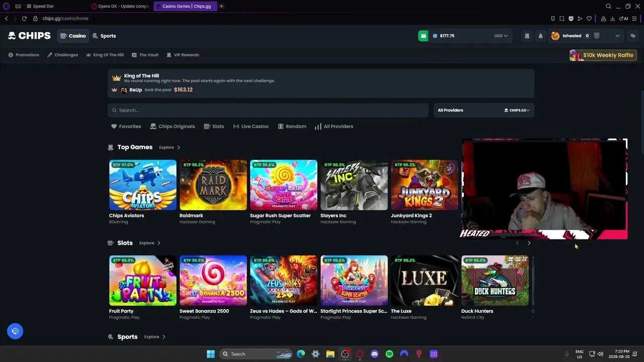Expand the laheated account menu

tap(617, 36)
